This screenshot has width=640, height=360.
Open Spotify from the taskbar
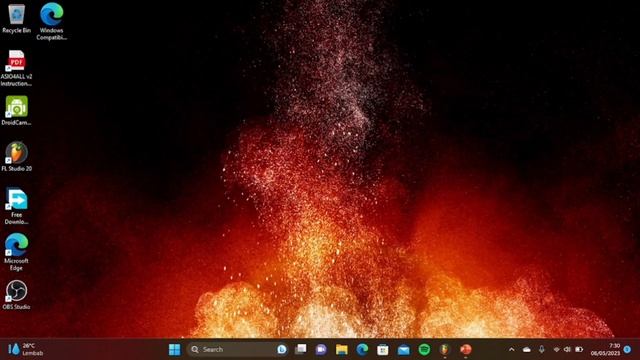point(424,349)
